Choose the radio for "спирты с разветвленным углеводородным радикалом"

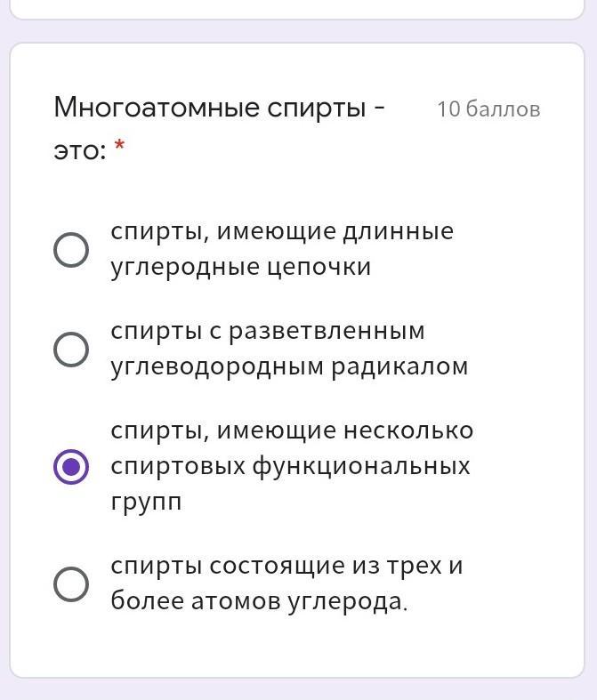coord(71,350)
